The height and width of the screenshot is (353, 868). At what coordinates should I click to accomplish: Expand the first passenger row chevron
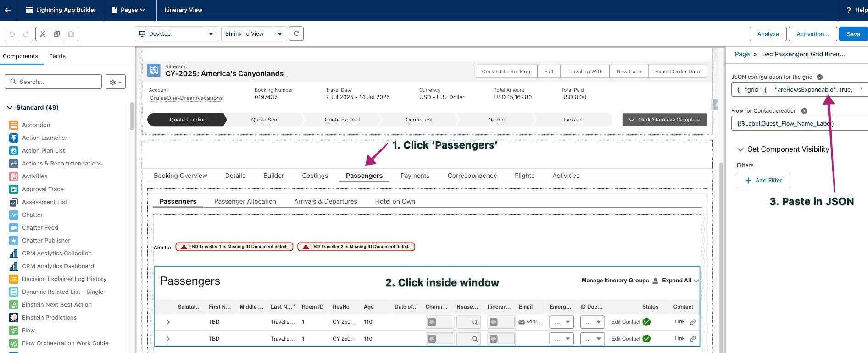coord(168,322)
